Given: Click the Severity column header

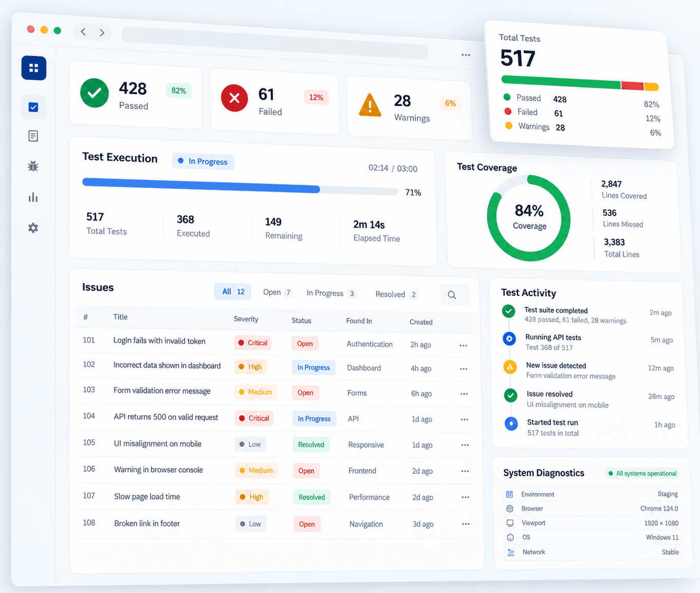Looking at the screenshot, I should coord(246,319).
